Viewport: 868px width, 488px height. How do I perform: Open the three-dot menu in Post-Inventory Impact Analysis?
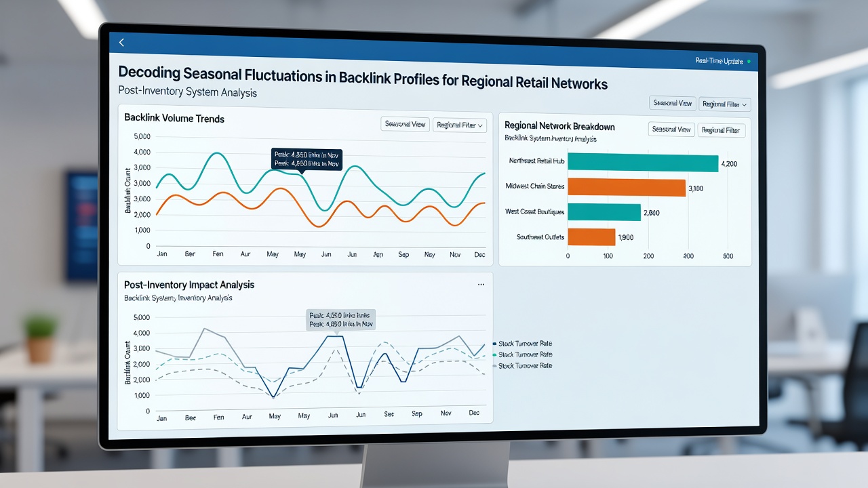click(x=481, y=285)
